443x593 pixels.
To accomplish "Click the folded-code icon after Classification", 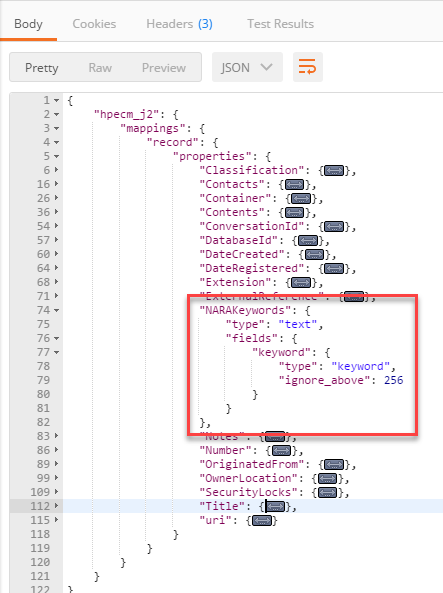I will click(x=334, y=171).
